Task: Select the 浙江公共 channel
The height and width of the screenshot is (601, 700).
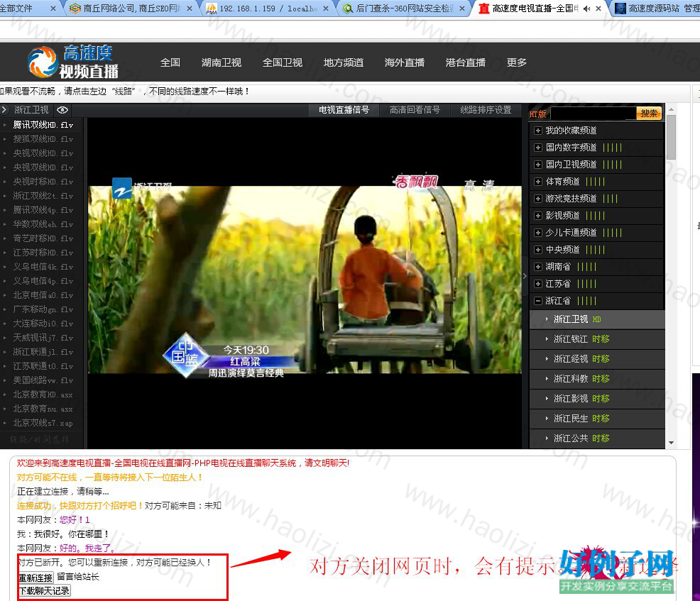Action: (x=596, y=439)
